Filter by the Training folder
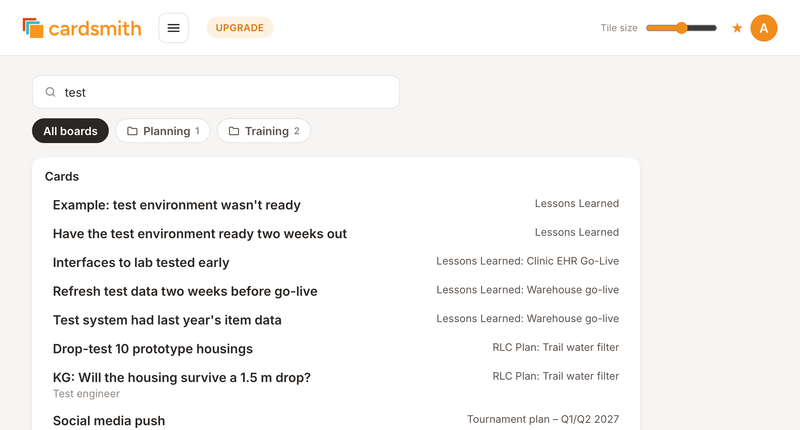Viewport: 800px width, 430px height. tap(264, 131)
